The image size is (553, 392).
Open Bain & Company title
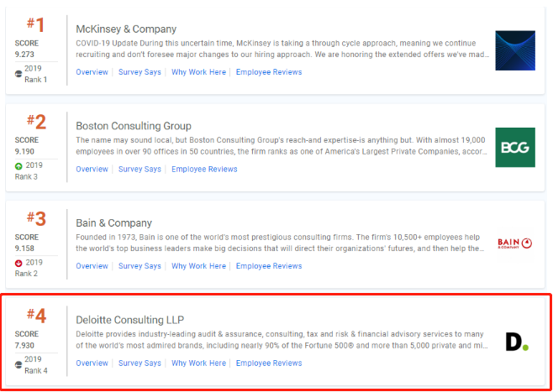pyautogui.click(x=114, y=223)
